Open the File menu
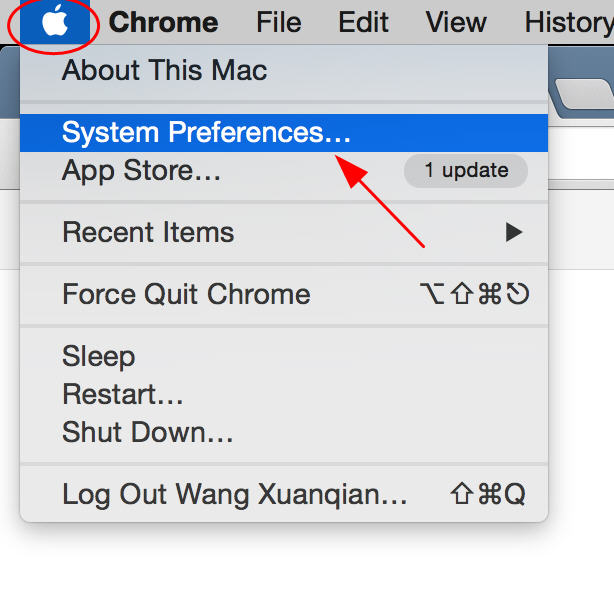 pyautogui.click(x=279, y=22)
